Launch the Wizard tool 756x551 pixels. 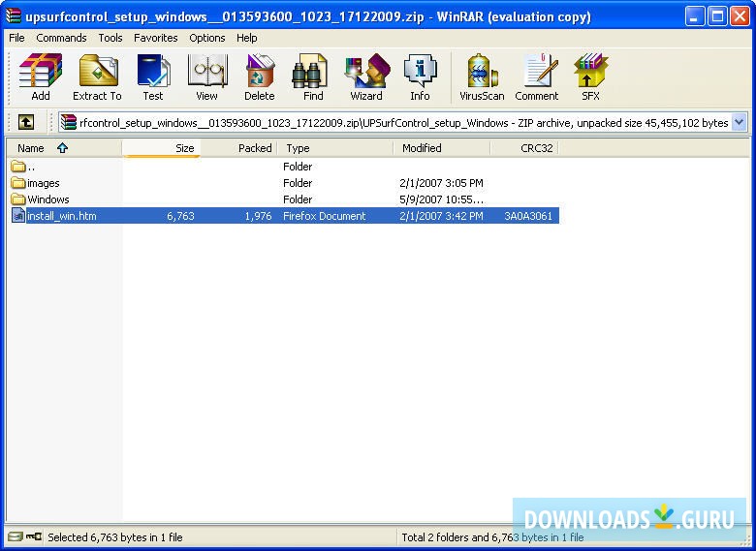click(x=366, y=77)
